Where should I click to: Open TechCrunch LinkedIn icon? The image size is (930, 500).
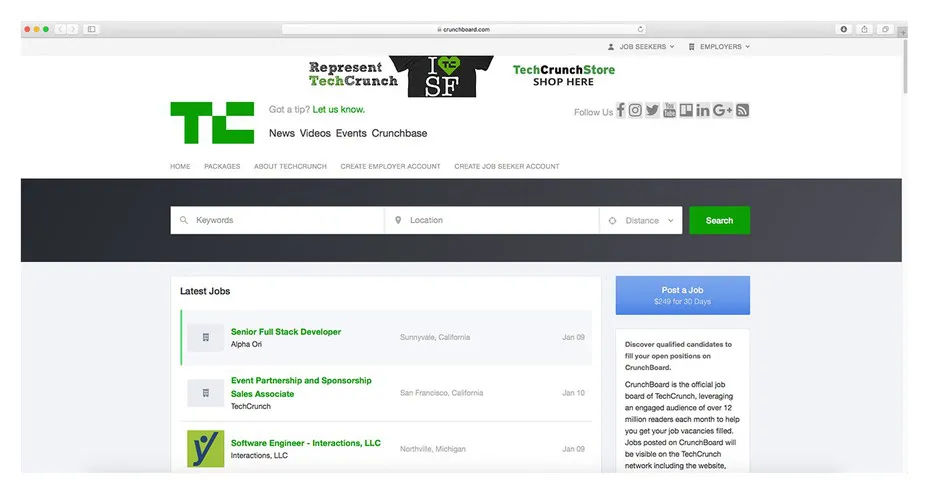703,110
